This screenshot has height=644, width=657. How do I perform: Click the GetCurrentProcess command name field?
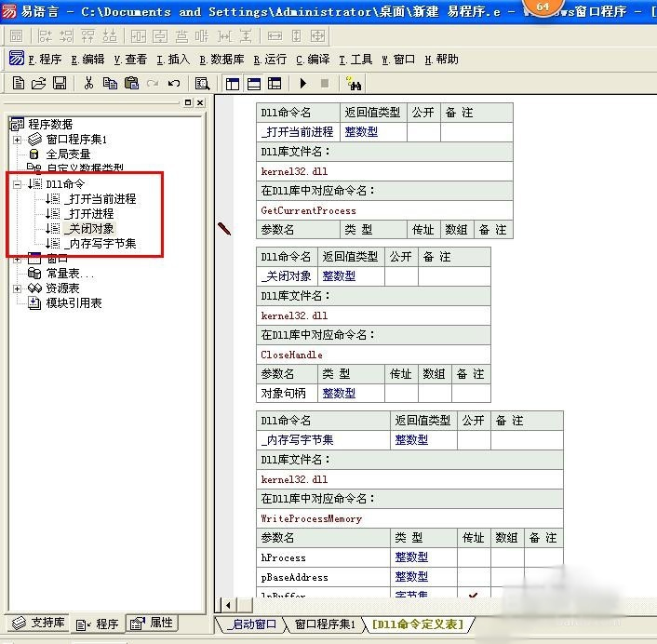pyautogui.click(x=384, y=210)
